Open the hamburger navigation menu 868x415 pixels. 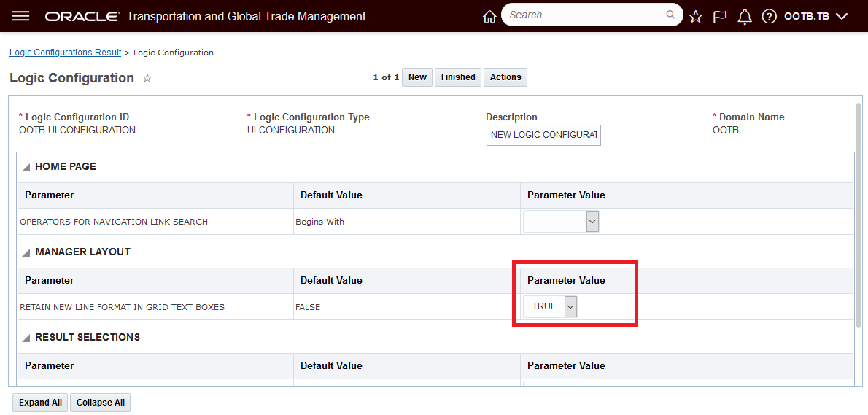coord(21,16)
